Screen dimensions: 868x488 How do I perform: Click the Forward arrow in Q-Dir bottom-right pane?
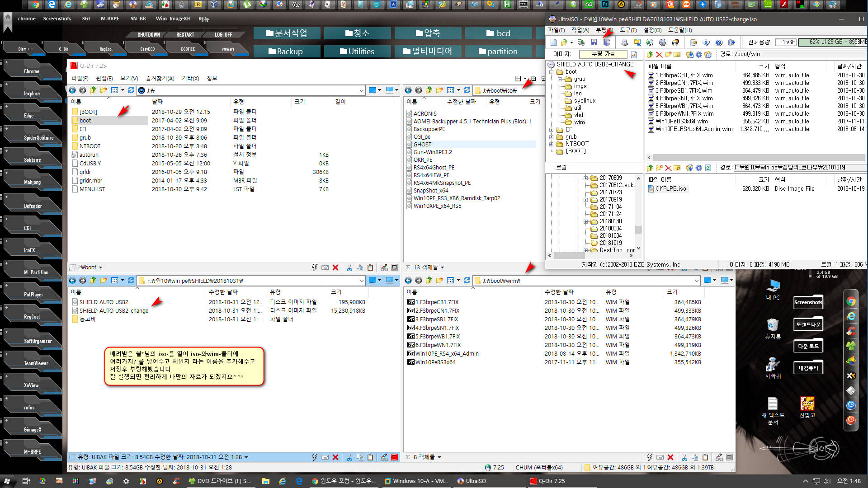point(418,280)
